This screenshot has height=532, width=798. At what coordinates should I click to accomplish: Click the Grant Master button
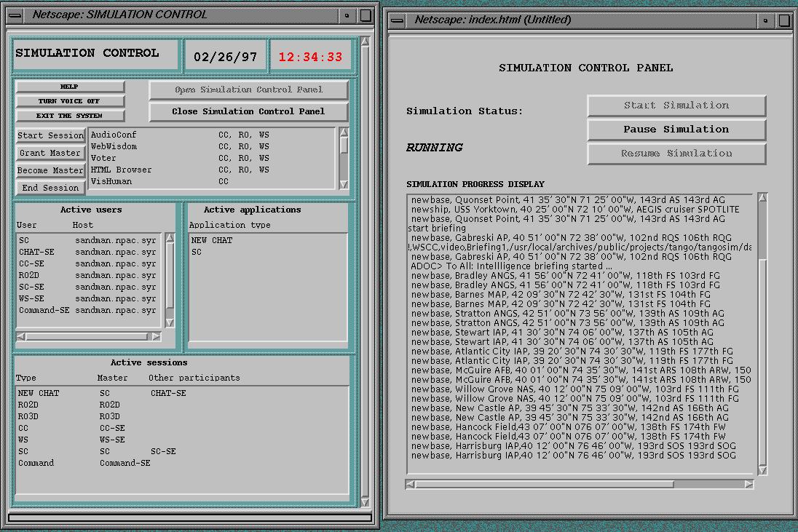pos(50,153)
